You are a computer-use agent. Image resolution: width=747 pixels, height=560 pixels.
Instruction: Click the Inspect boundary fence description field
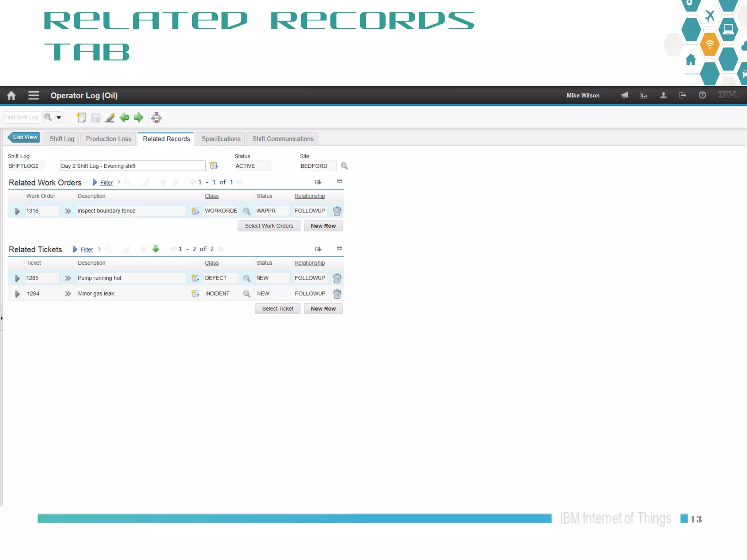131,211
